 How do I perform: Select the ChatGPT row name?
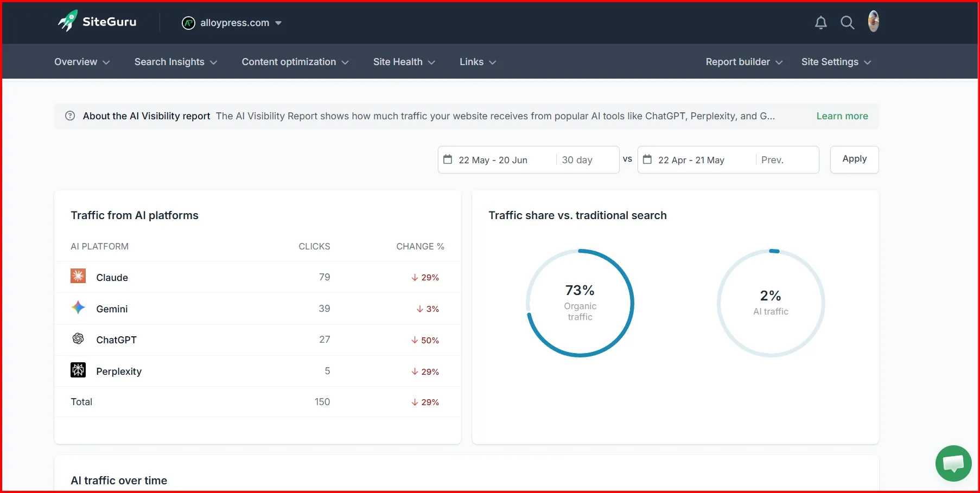[117, 340]
